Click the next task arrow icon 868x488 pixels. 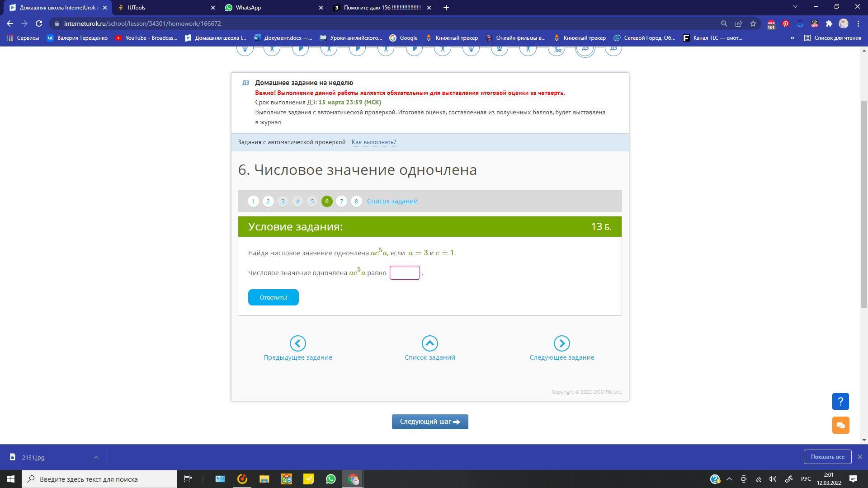click(x=561, y=343)
